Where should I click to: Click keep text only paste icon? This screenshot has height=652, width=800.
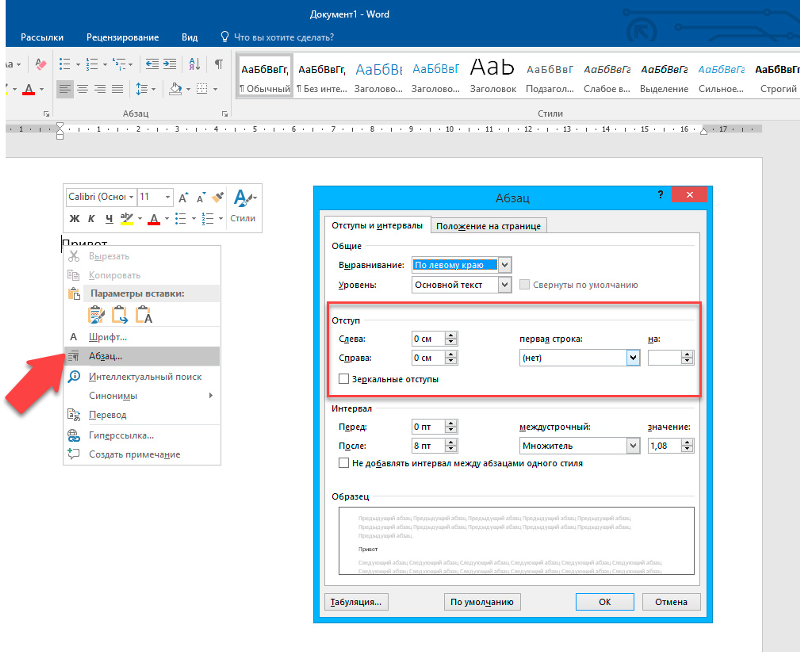(144, 314)
